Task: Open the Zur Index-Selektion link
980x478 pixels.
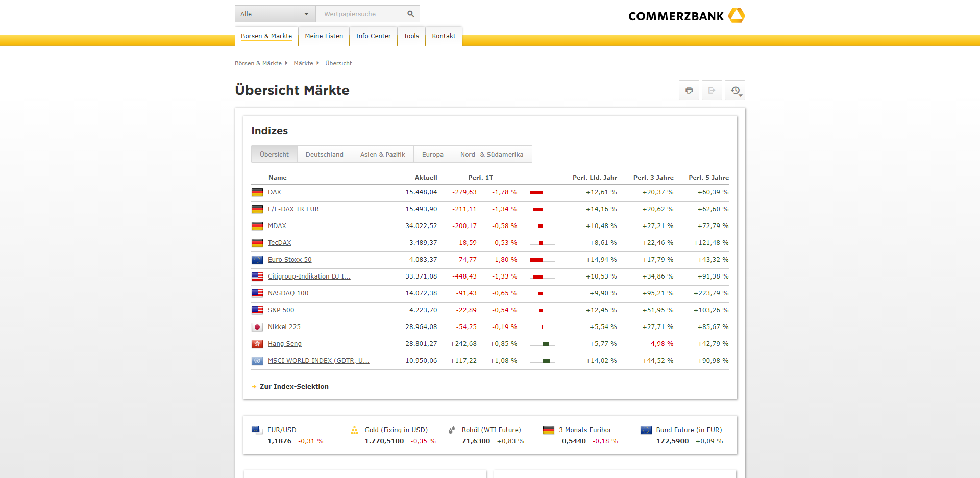Action: (x=294, y=386)
